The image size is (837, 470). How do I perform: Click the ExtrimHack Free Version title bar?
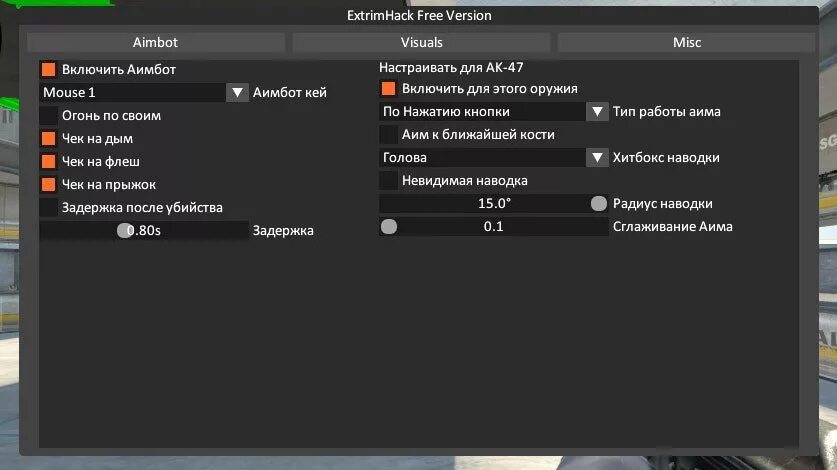coord(419,15)
